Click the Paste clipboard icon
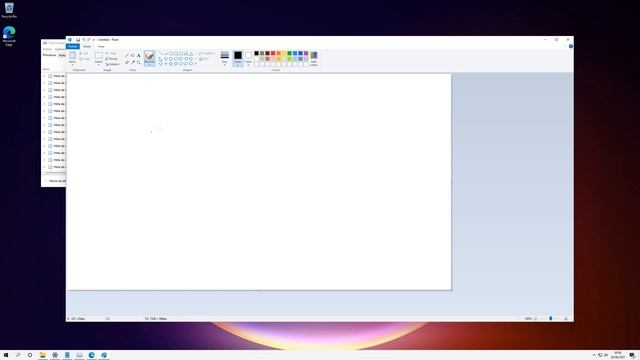This screenshot has height=360, width=640. click(x=72, y=56)
